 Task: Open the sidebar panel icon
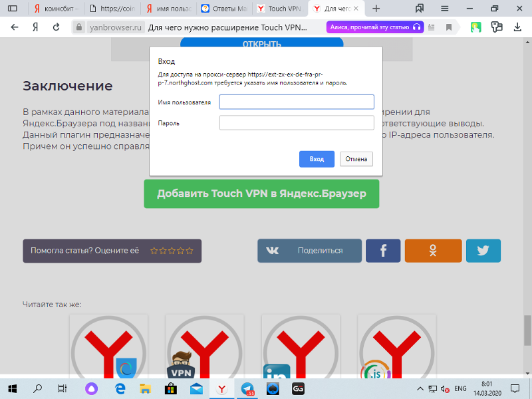(12, 9)
